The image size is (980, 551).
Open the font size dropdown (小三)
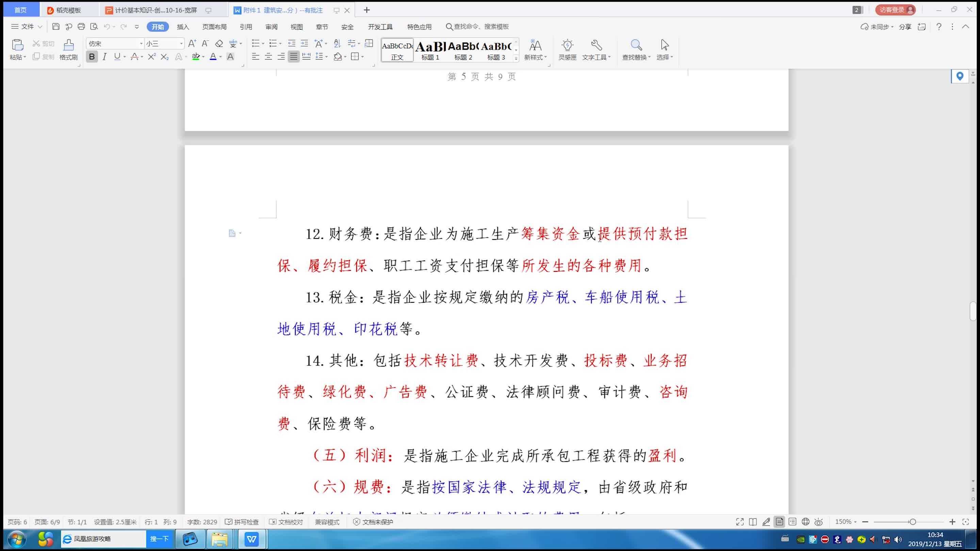pyautogui.click(x=181, y=44)
